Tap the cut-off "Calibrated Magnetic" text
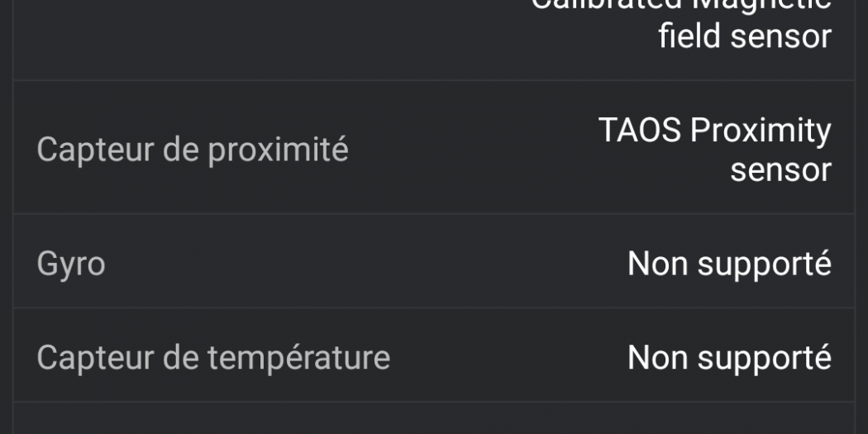Viewport: 868px width, 434px height. click(x=680, y=5)
